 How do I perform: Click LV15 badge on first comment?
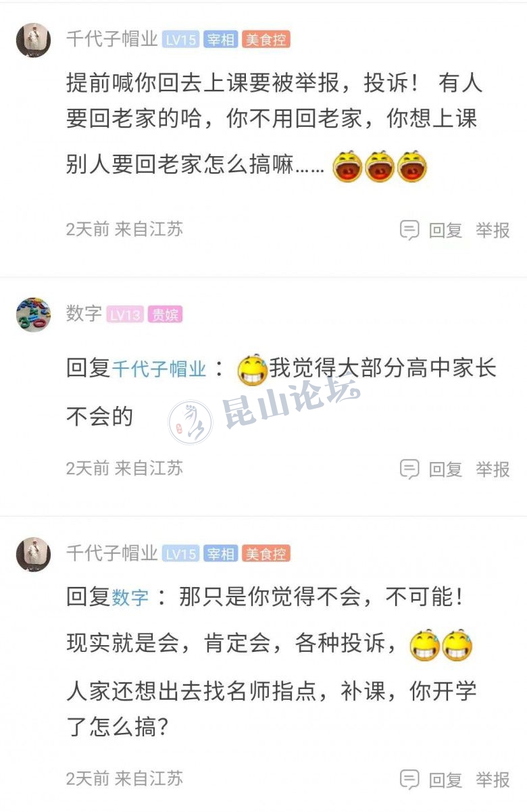(x=181, y=40)
